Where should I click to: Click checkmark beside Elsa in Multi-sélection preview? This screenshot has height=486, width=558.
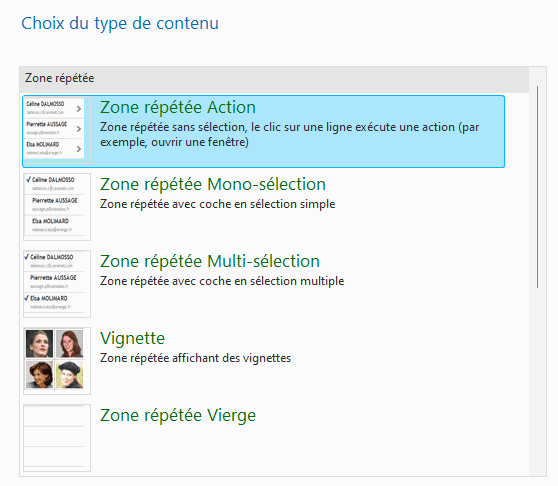point(26,298)
